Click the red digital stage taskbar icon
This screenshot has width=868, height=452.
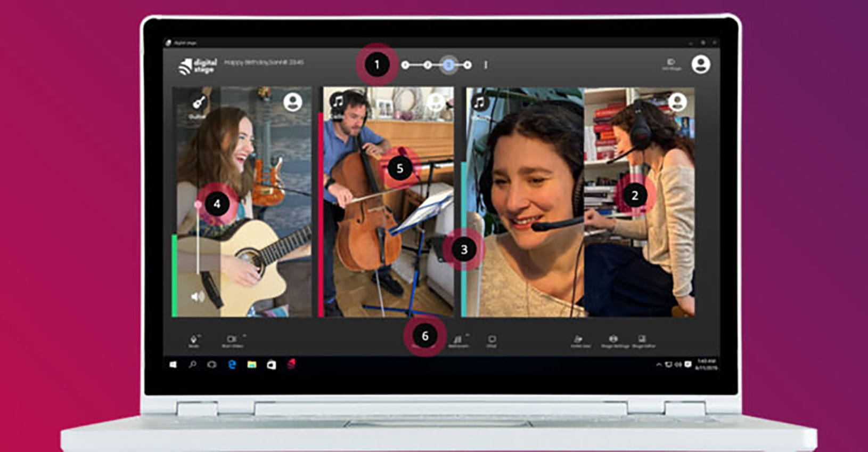(291, 364)
